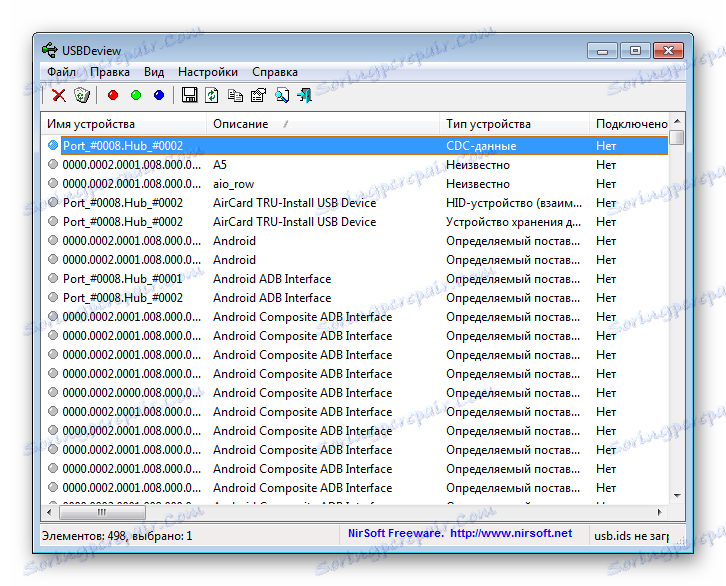Sort by Описание column header
This screenshot has height=586, width=726.
[323, 124]
